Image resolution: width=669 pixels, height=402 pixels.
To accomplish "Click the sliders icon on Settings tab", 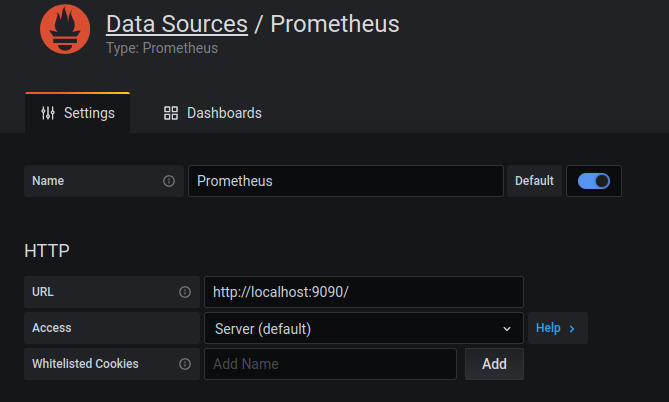I will pos(48,113).
